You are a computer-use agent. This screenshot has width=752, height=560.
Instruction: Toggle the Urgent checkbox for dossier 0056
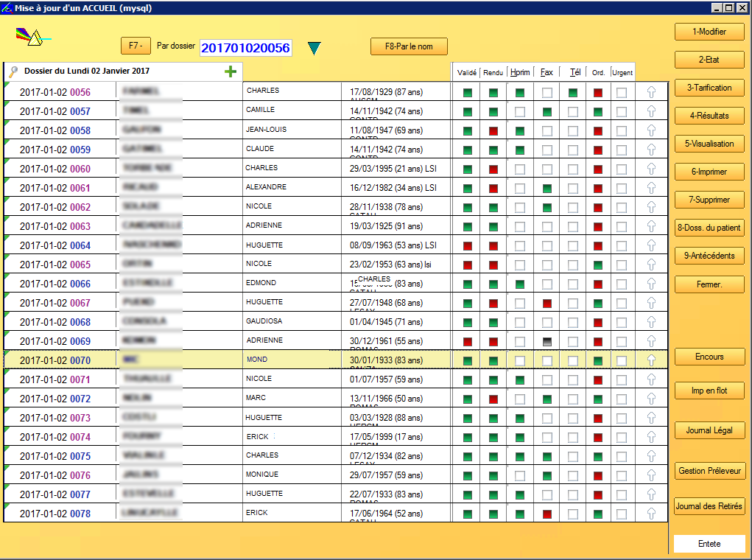pyautogui.click(x=622, y=93)
